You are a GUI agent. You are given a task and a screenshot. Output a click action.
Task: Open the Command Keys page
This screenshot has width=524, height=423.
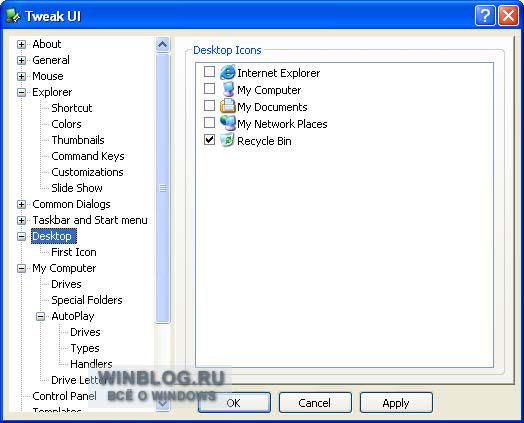[88, 156]
